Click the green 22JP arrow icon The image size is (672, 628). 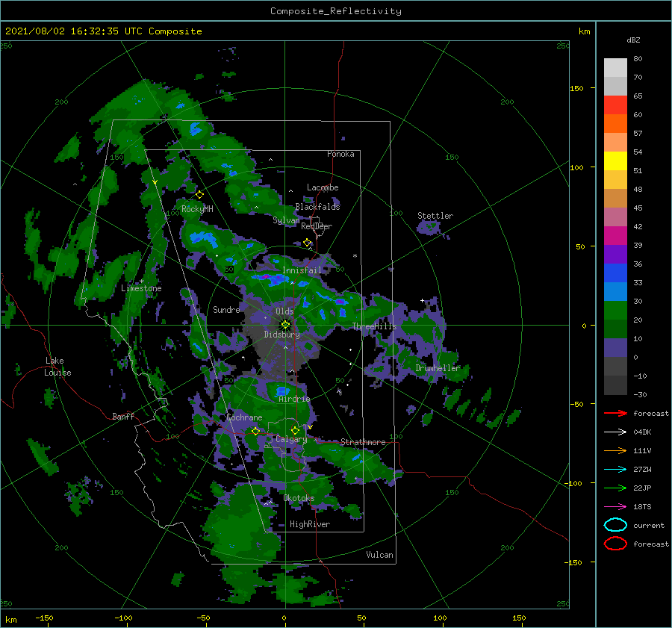pos(615,488)
